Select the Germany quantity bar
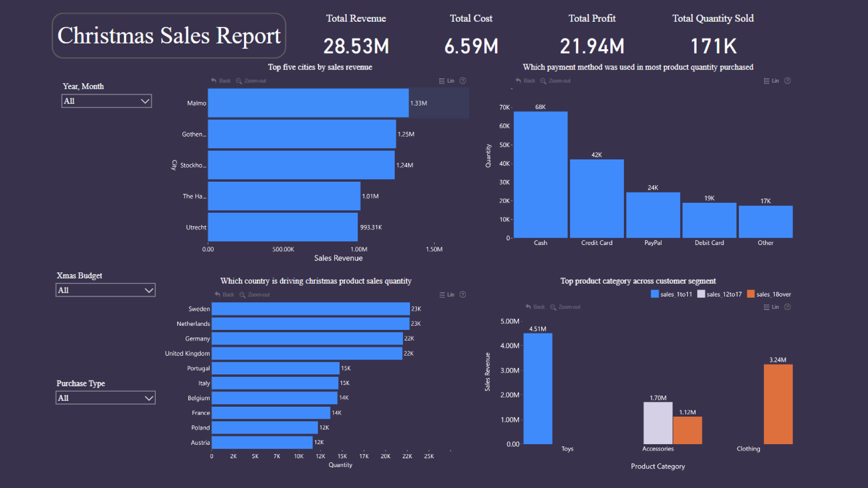Viewport: 868px width, 488px height. click(x=307, y=338)
